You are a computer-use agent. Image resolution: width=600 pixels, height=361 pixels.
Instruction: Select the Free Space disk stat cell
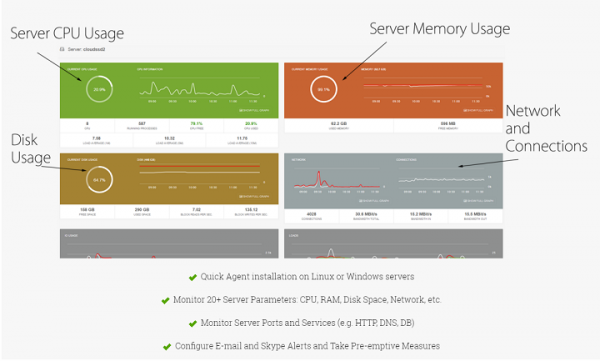coord(87,212)
